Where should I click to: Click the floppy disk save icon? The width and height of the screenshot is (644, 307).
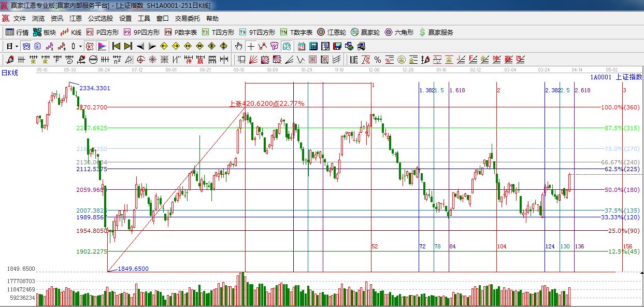(337, 46)
